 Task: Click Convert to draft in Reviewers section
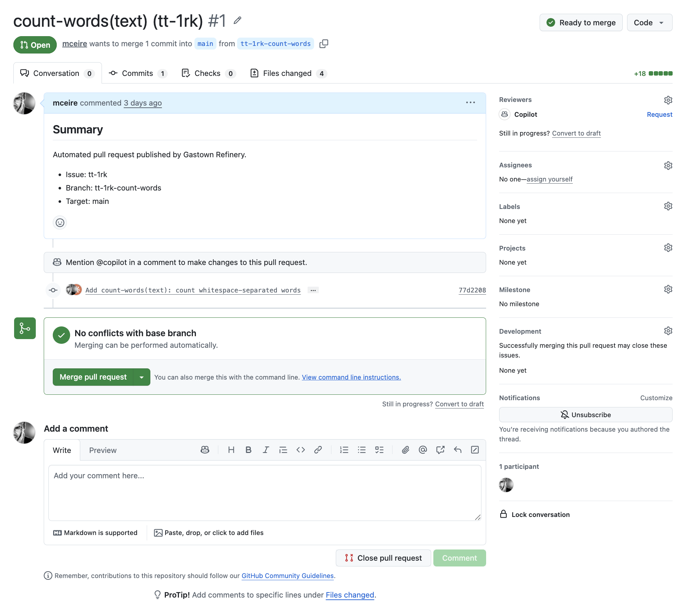[576, 133]
